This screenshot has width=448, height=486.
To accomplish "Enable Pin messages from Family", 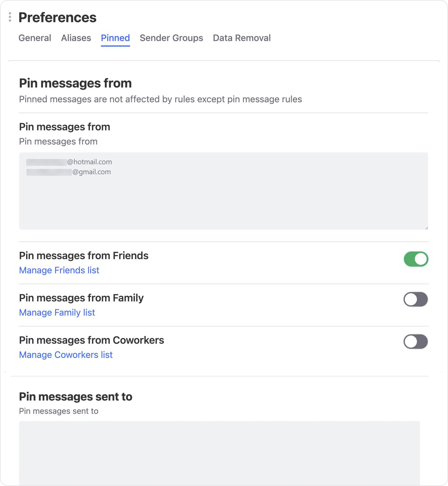I will point(415,299).
